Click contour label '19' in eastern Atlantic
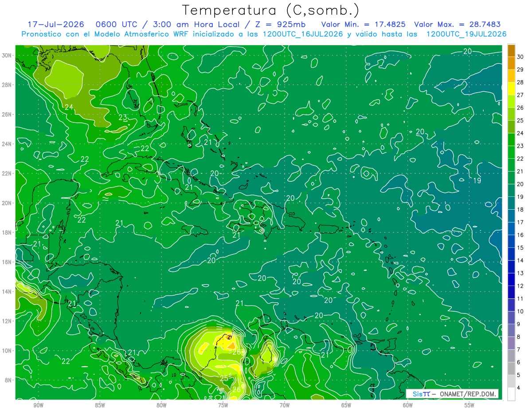The image size is (532, 411). 477,180
